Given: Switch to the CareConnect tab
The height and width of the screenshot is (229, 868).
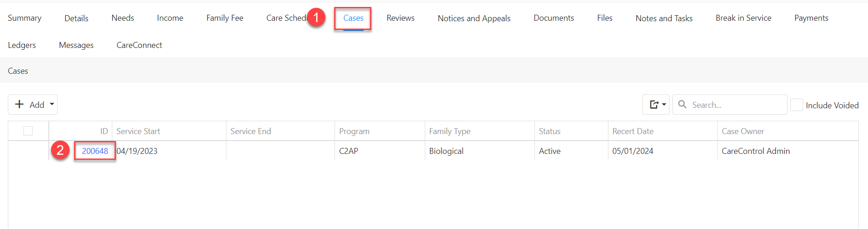Looking at the screenshot, I should tap(139, 45).
